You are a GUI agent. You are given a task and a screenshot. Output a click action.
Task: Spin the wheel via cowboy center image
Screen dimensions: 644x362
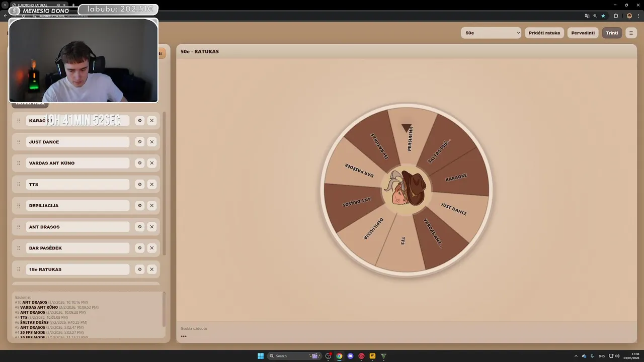pyautogui.click(x=406, y=189)
